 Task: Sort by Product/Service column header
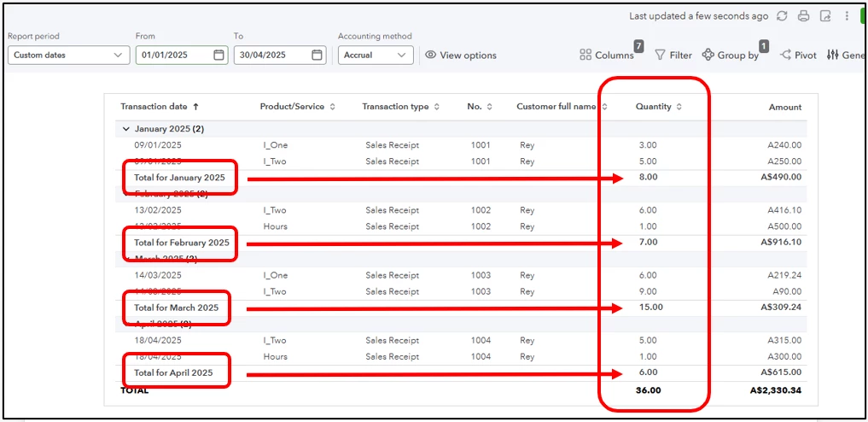pyautogui.click(x=297, y=106)
